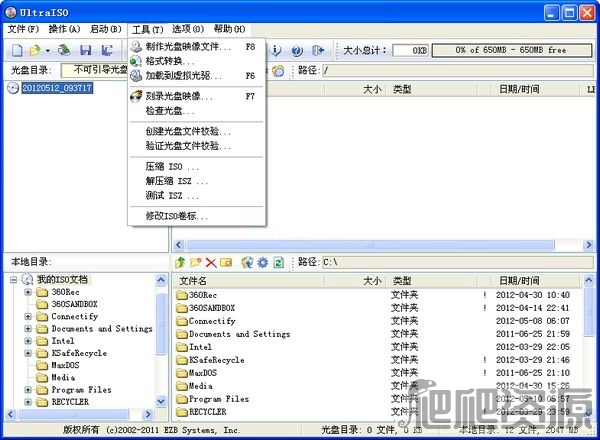Click the disc icon of 20120512_093717 node
The width and height of the screenshot is (600, 440).
coord(13,88)
